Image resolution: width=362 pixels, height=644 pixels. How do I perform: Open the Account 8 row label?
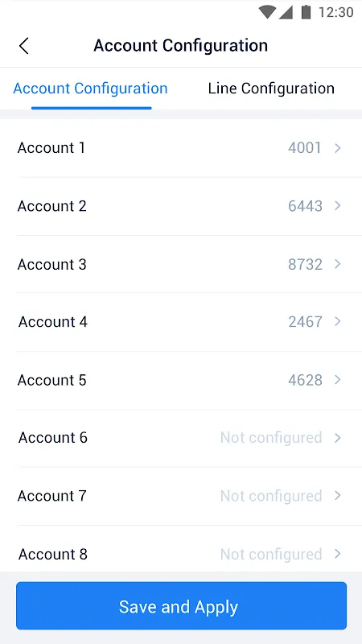point(53,554)
